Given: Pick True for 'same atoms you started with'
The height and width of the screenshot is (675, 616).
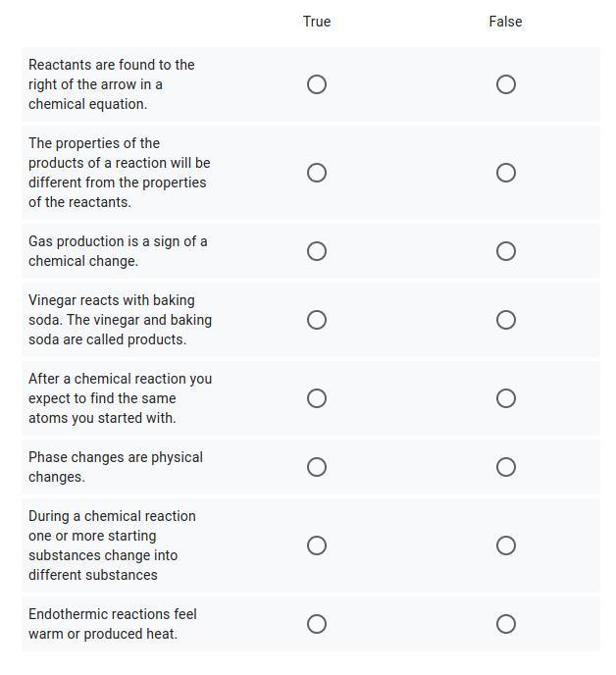Looking at the screenshot, I should (317, 398).
